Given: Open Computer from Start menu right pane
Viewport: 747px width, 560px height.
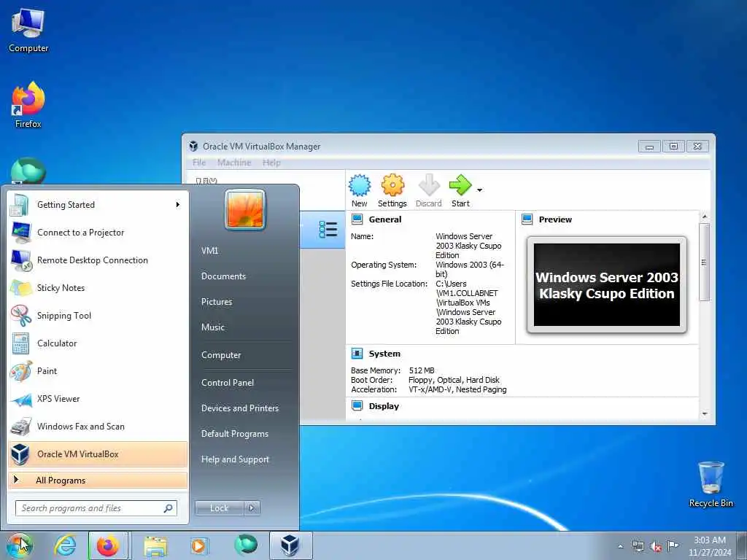Looking at the screenshot, I should [x=221, y=355].
